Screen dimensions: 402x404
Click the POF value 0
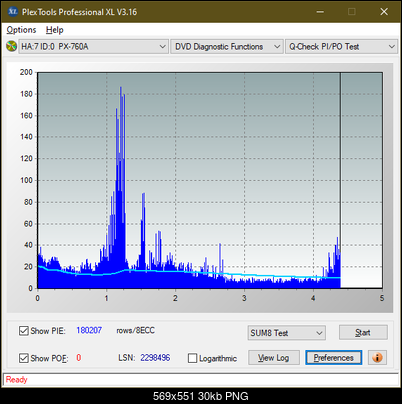[79, 358]
